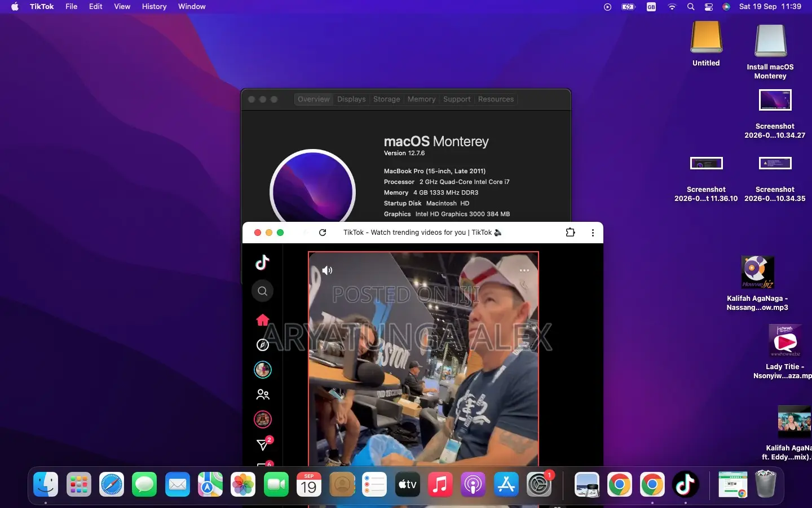Open Calendar from the Dock
The height and width of the screenshot is (508, 812).
point(309,484)
